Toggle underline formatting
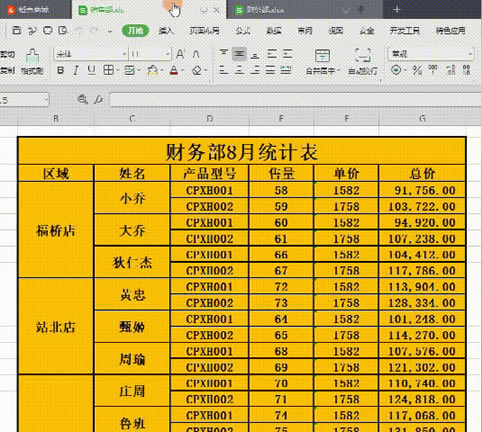 [x=91, y=70]
